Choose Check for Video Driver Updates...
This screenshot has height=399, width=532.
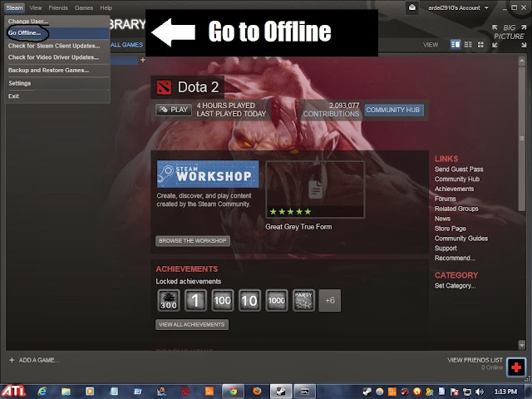click(x=57, y=57)
